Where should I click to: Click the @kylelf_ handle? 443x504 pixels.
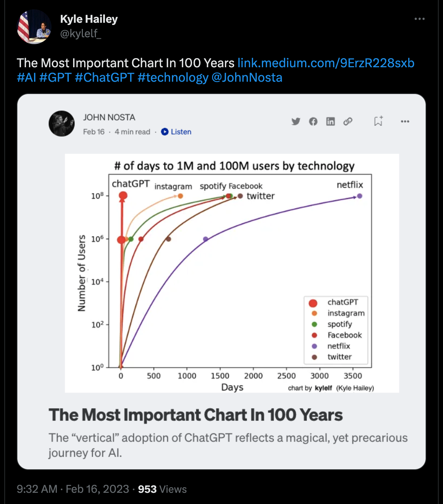[81, 33]
